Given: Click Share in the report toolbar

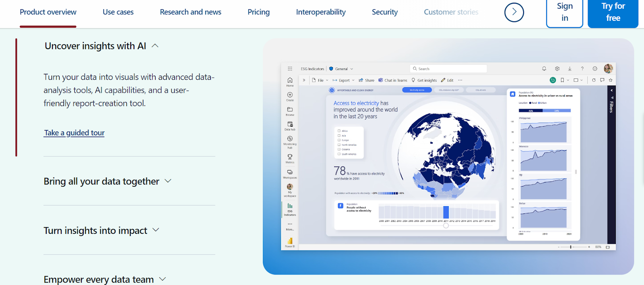Looking at the screenshot, I should pyautogui.click(x=367, y=80).
